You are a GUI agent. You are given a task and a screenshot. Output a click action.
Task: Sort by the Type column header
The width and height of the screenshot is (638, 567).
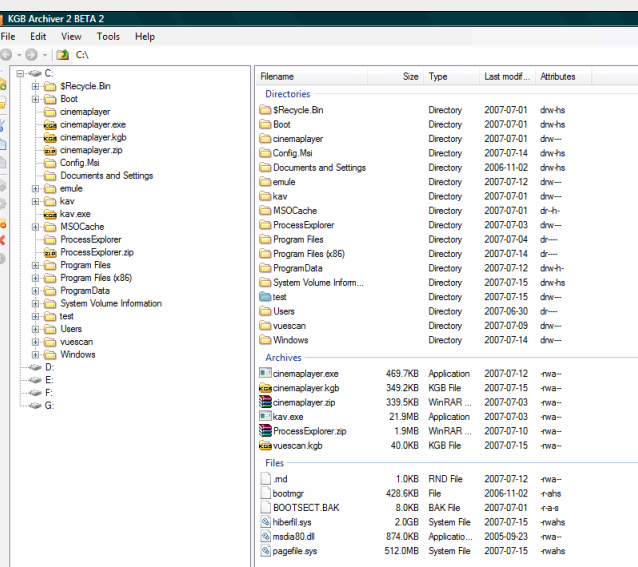click(x=452, y=76)
